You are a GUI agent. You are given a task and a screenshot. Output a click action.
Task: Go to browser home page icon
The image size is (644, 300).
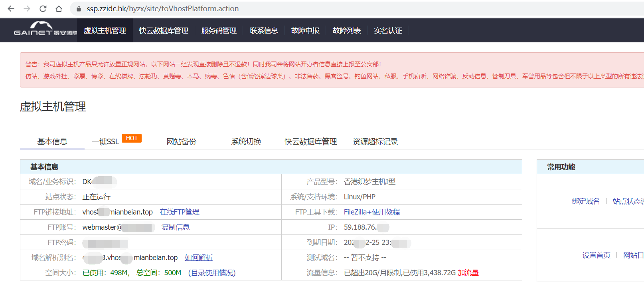pyautogui.click(x=59, y=8)
